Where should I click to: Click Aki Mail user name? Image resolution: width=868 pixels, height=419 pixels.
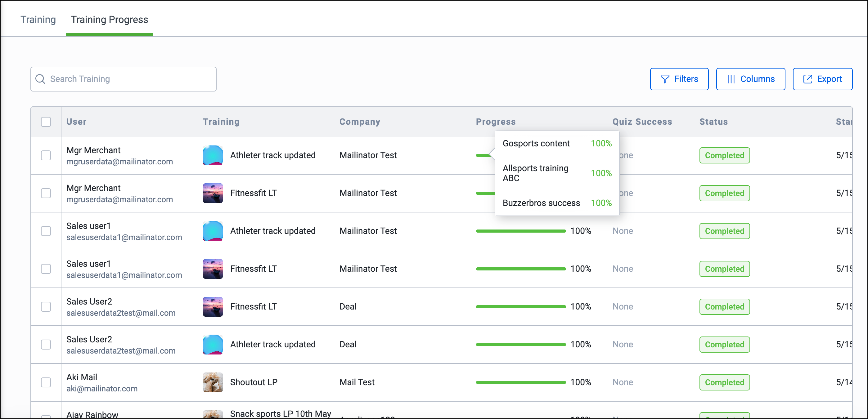(82, 377)
